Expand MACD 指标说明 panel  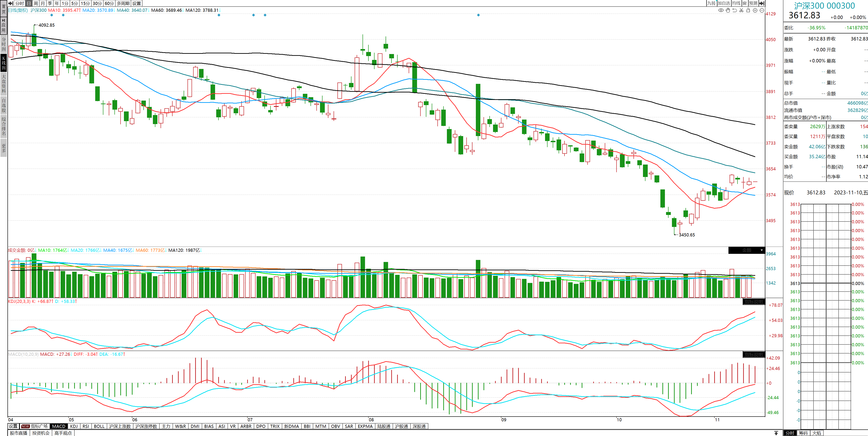(753, 354)
